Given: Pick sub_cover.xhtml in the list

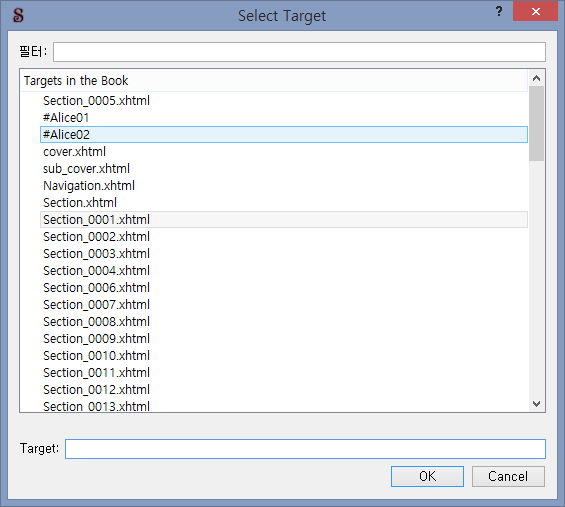Looking at the screenshot, I should (x=284, y=169).
